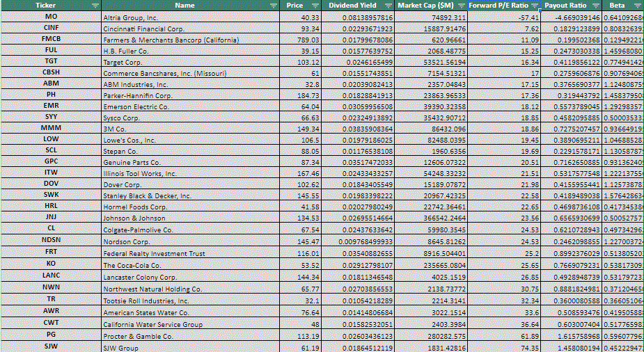Click forward P/E value -57.41

(x=504, y=17)
